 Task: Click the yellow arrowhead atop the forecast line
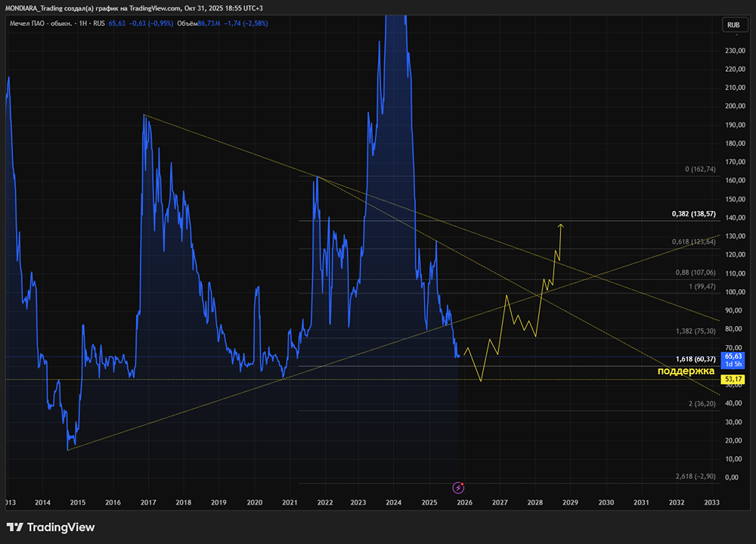tap(560, 225)
